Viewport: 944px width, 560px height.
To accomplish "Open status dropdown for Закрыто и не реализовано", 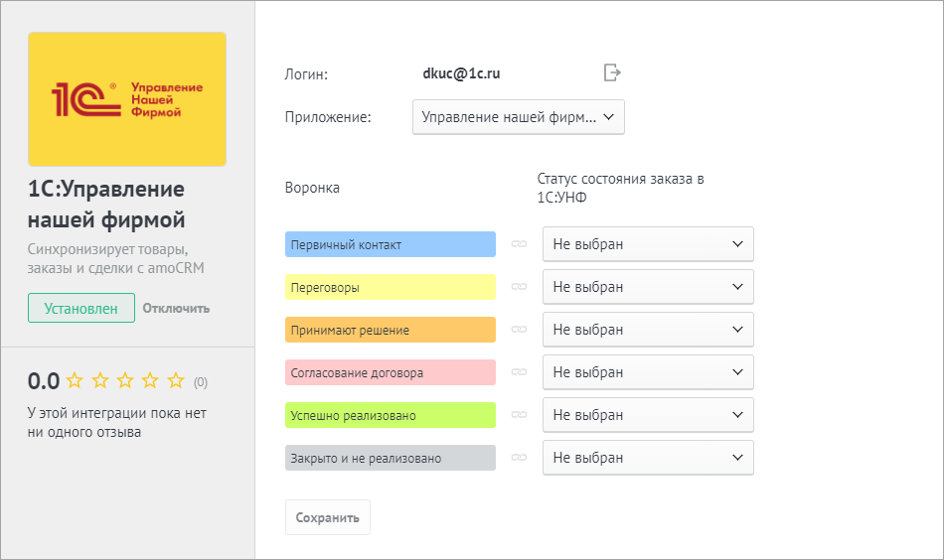I will click(648, 458).
